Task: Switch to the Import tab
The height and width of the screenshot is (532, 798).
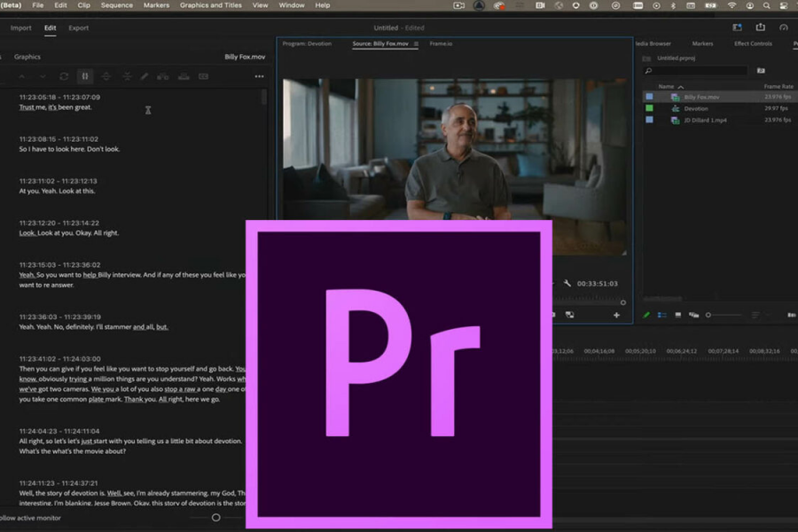Action: coord(21,28)
